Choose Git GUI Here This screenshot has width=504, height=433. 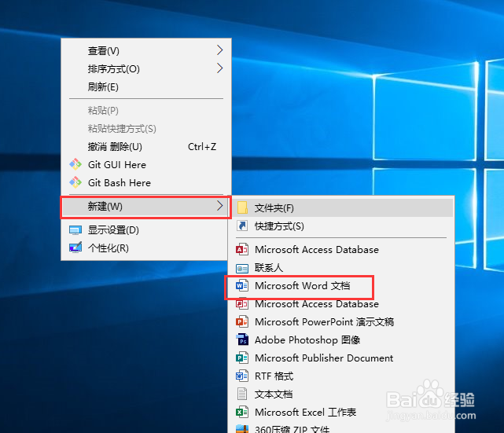point(146,165)
